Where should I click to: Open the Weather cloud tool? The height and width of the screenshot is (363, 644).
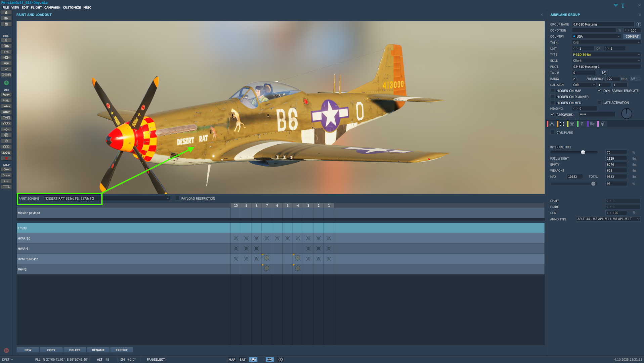tap(6, 46)
